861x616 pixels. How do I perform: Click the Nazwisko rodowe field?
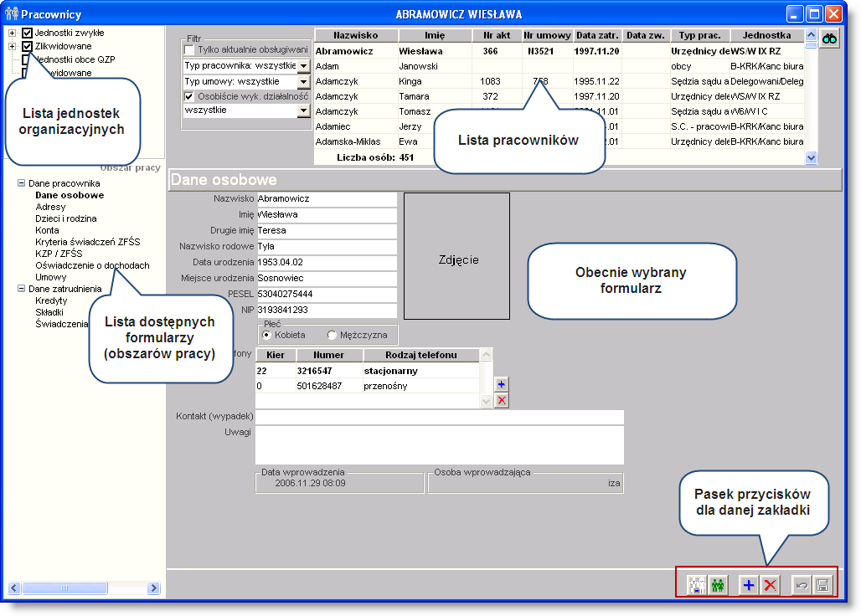[x=327, y=247]
